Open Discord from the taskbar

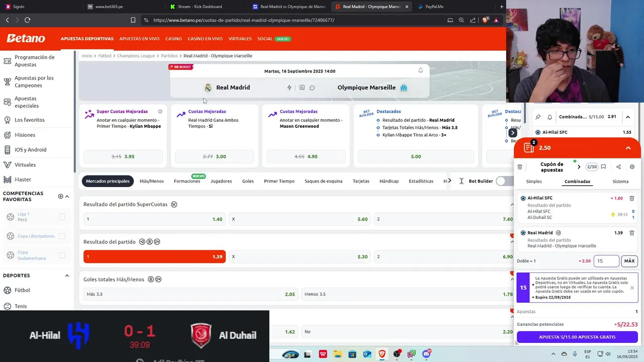pyautogui.click(x=426, y=354)
